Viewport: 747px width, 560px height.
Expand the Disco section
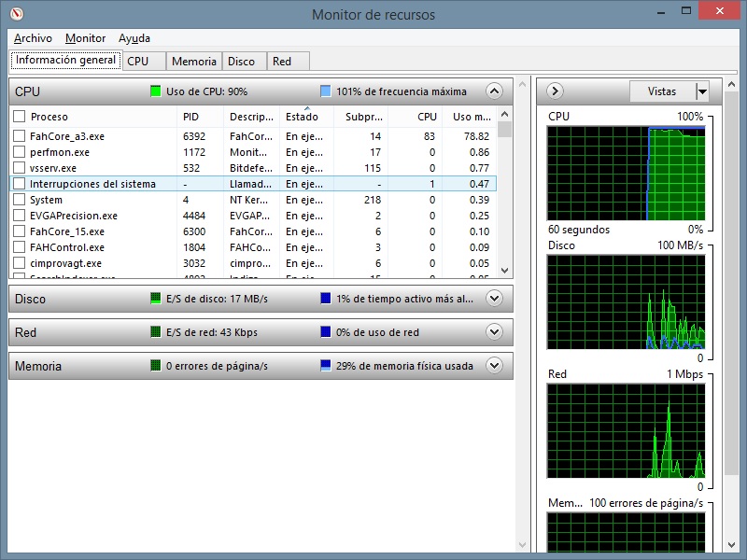(x=494, y=299)
